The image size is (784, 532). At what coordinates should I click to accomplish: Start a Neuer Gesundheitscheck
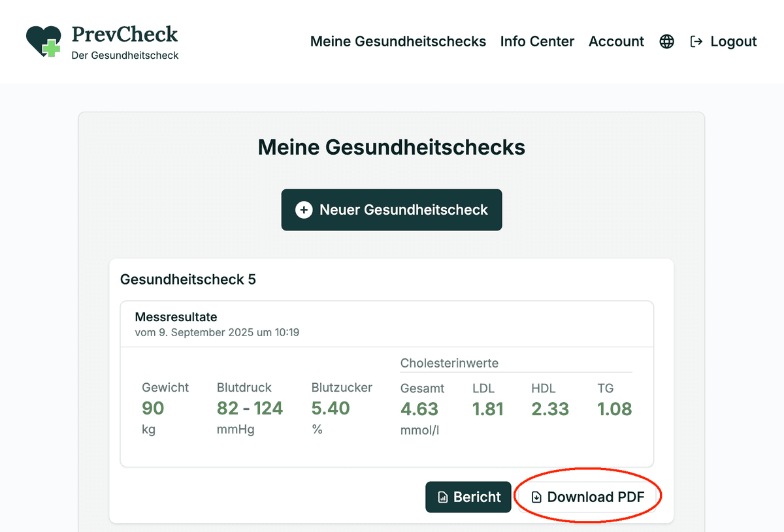[392, 210]
